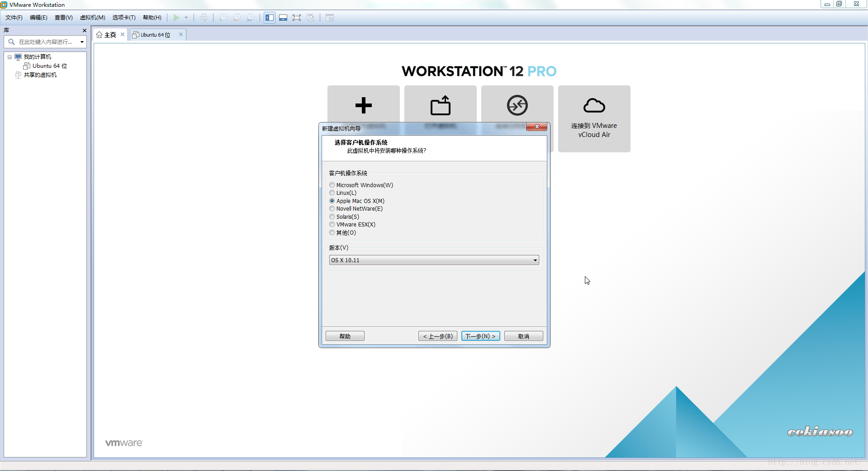Close the 库 library panel
This screenshot has height=471, width=868.
coord(84,30)
